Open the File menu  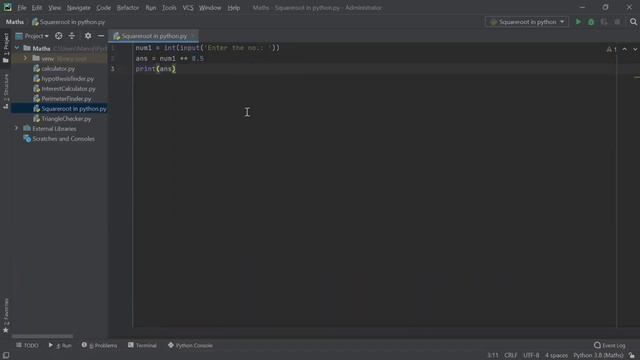coord(22,8)
